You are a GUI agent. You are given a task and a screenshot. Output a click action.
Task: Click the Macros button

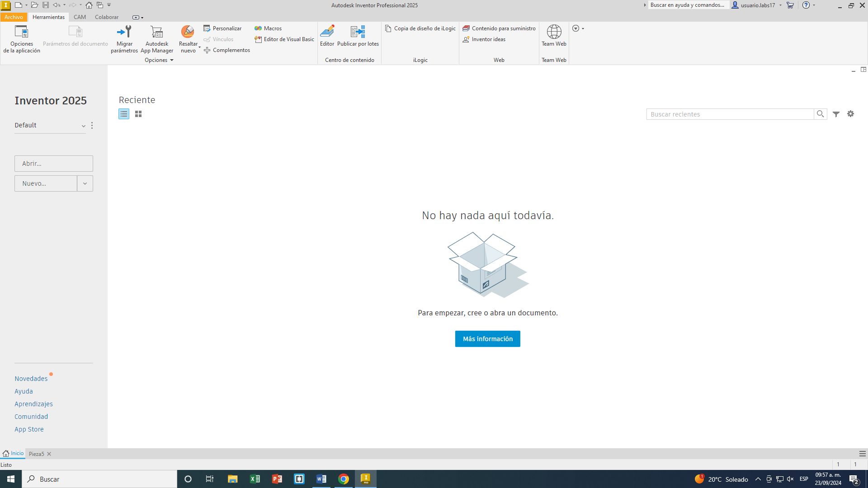coord(268,28)
